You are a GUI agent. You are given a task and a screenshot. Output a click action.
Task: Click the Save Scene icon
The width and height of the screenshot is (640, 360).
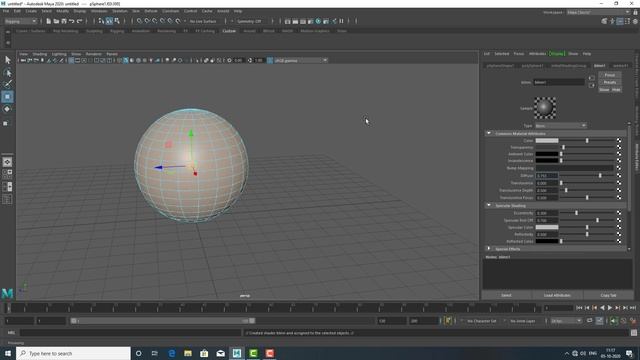coord(64,21)
